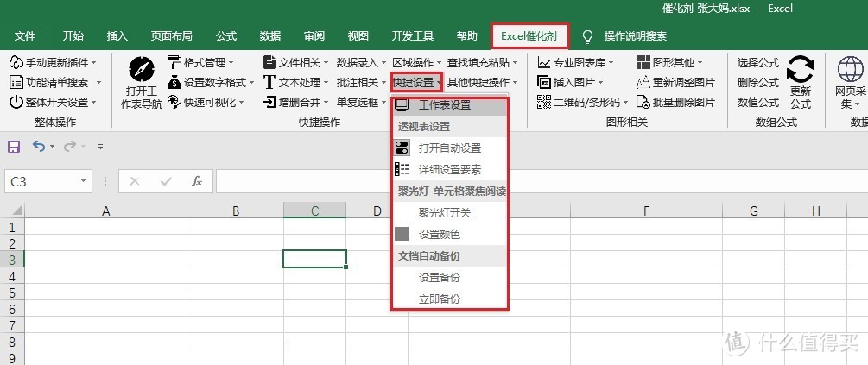This screenshot has width=868, height=365.
Task: Click the 更新公式 refresh arrows icon
Action: coord(801,69)
